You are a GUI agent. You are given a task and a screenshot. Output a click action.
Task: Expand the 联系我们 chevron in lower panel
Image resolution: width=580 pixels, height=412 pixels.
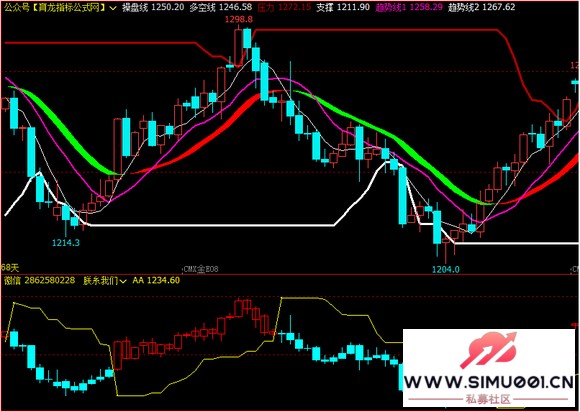point(123,281)
